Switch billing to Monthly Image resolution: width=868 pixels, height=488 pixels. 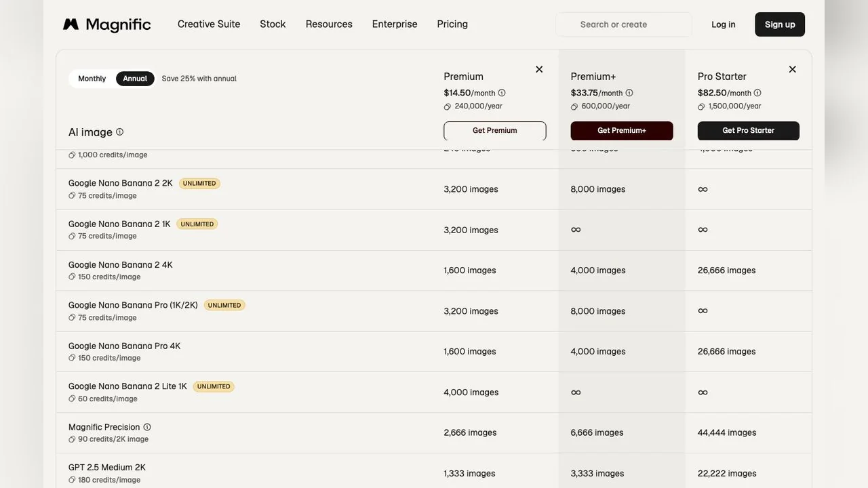(92, 79)
